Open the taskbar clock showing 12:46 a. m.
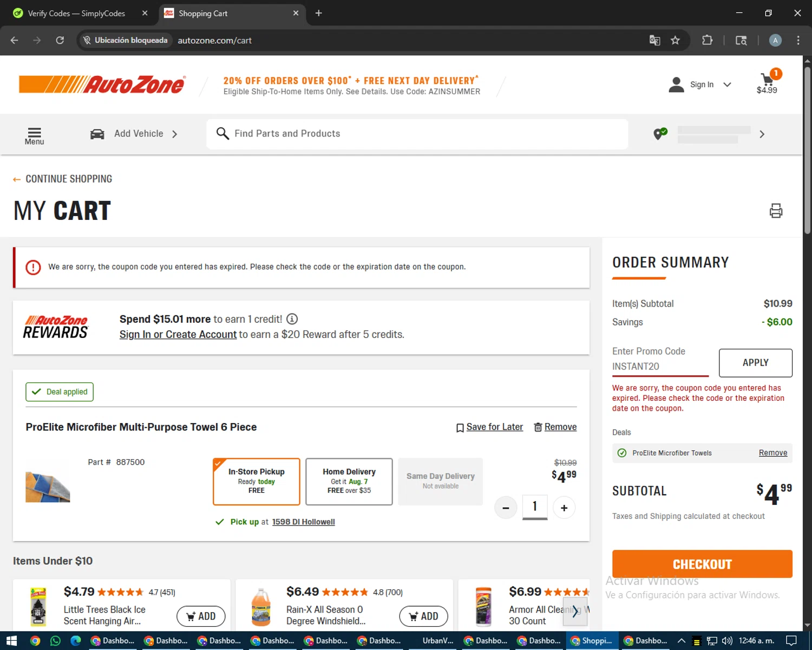The width and height of the screenshot is (812, 650). 756,641
